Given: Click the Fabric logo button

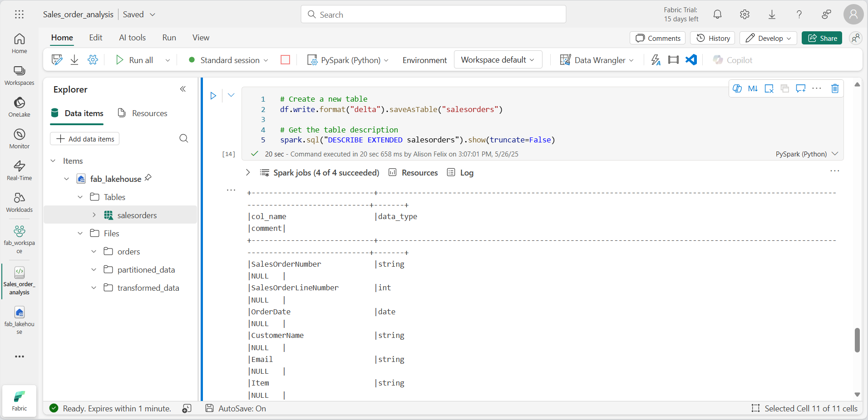Looking at the screenshot, I should pyautogui.click(x=19, y=400).
